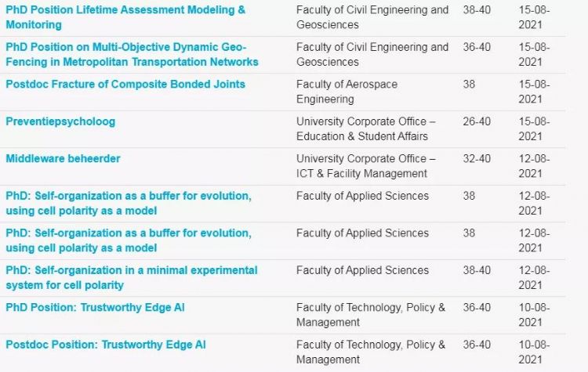Screen dimensions: 588x372
Task: Click the hours value for Postdoc Fracture row
Action: [469, 84]
